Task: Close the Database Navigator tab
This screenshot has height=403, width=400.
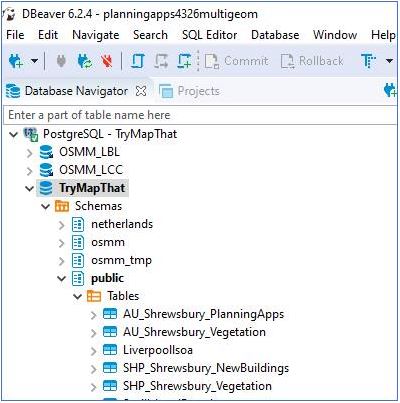Action: [141, 91]
